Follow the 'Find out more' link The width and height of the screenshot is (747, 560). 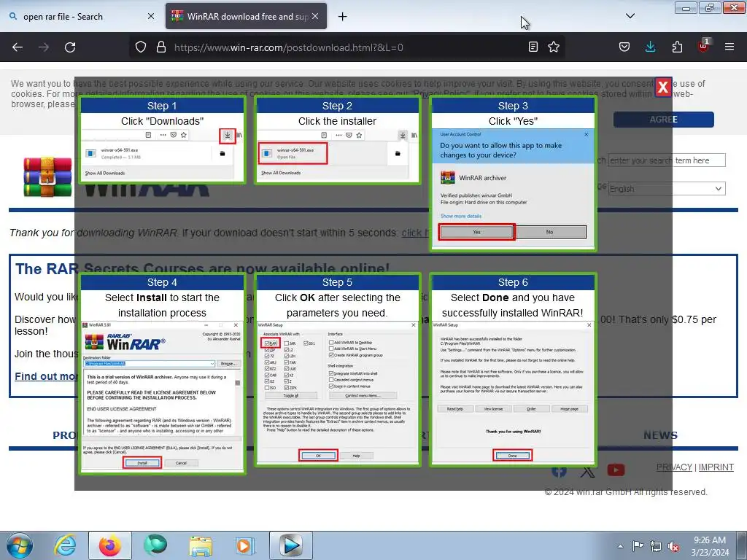[x=45, y=376]
